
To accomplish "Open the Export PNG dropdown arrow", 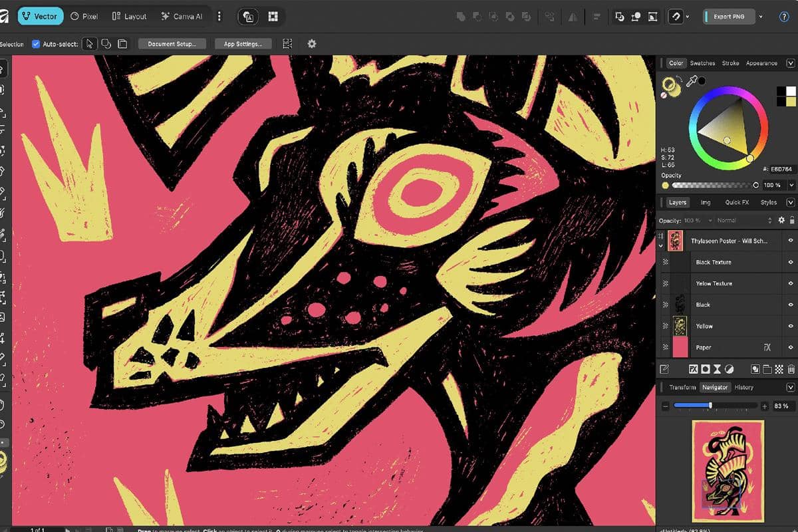I will pos(761,17).
